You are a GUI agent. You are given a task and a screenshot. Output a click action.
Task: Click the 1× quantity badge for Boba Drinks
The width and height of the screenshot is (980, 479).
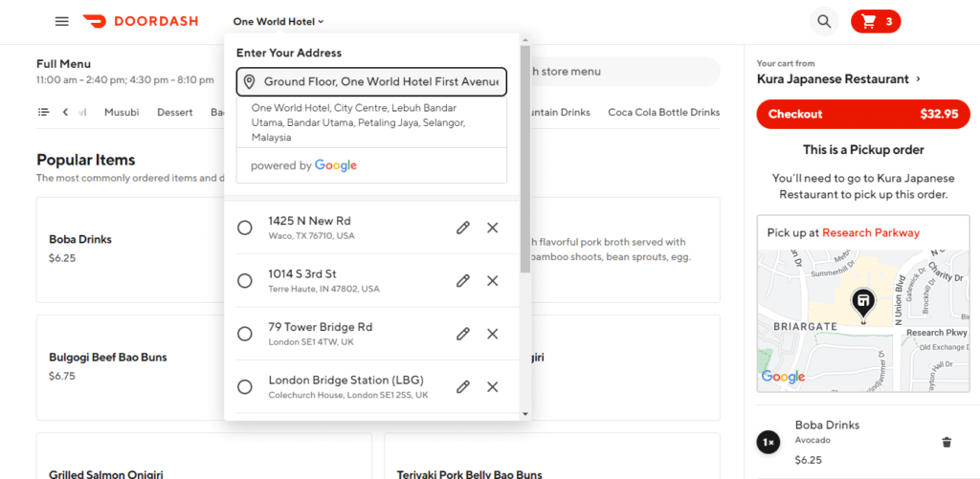pyautogui.click(x=768, y=442)
